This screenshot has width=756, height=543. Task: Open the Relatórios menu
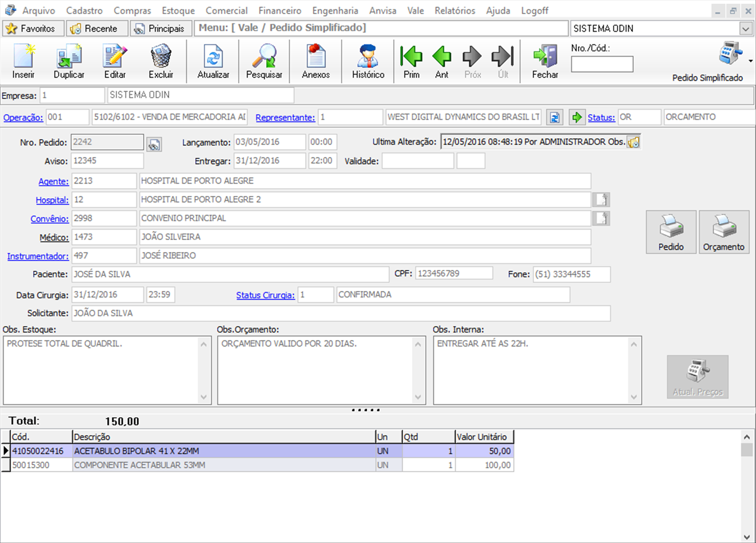[x=455, y=11]
